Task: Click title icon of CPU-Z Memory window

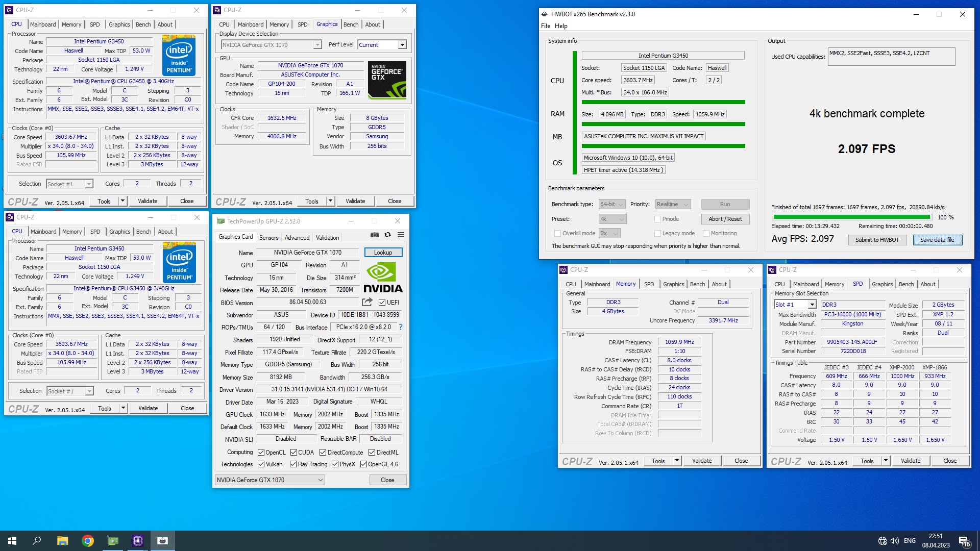Action: tap(563, 270)
